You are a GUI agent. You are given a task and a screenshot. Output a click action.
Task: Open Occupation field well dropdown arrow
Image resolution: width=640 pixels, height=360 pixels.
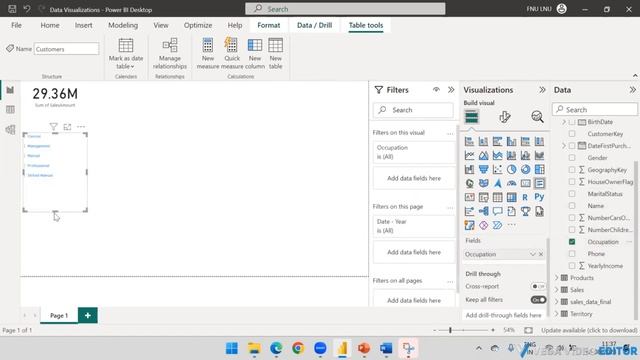click(532, 254)
